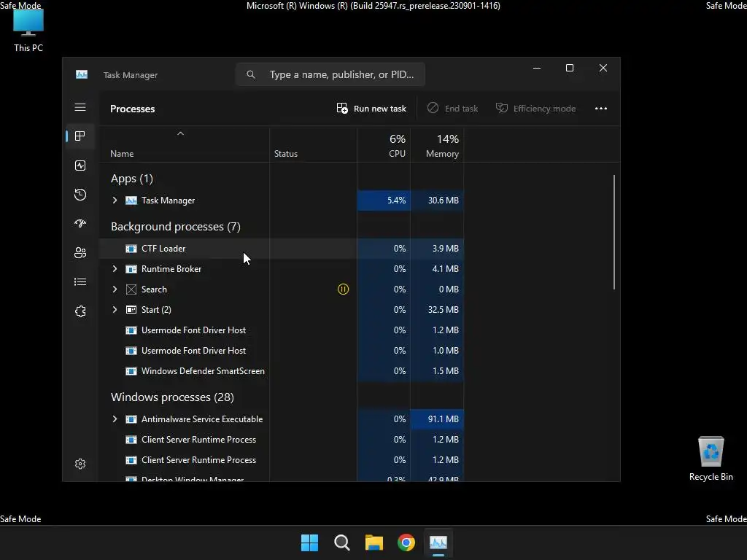Sort by the Memory column header
747x560 pixels.
[442, 154]
